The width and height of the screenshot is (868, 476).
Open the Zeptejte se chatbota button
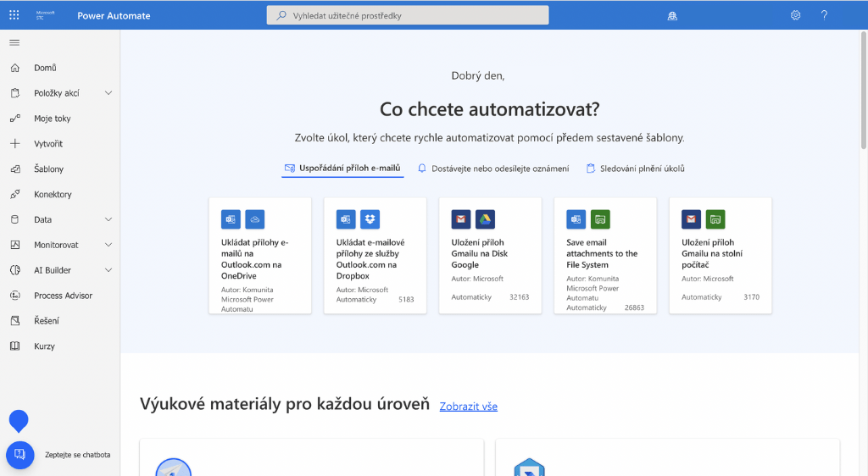click(20, 455)
